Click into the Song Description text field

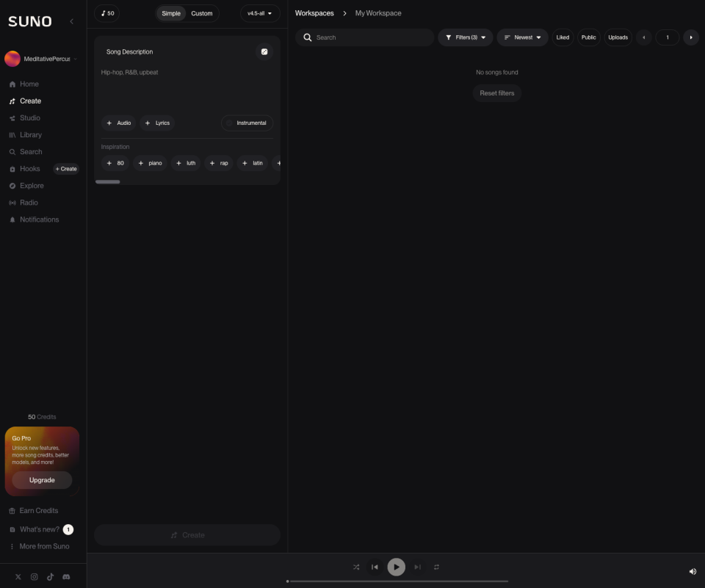click(187, 88)
